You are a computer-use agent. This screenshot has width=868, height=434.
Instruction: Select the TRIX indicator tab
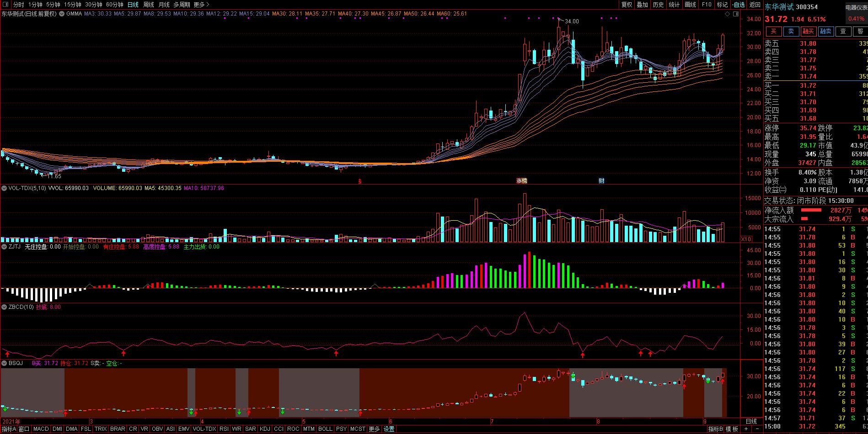tap(101, 429)
